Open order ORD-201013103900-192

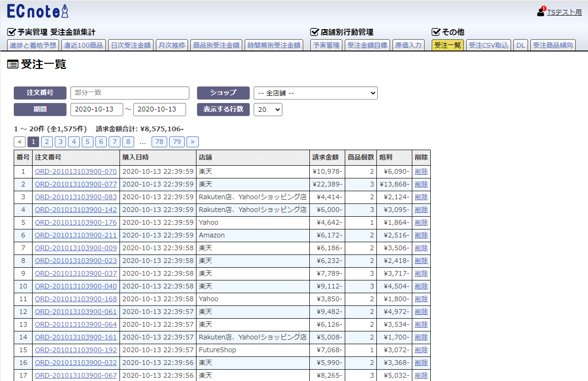point(76,350)
